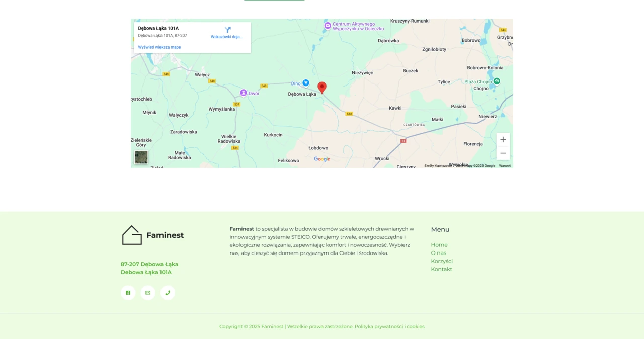Click Centrum Aktywnego Wypoczynku w Osieczku marker
This screenshot has height=339, width=644.
328,26
